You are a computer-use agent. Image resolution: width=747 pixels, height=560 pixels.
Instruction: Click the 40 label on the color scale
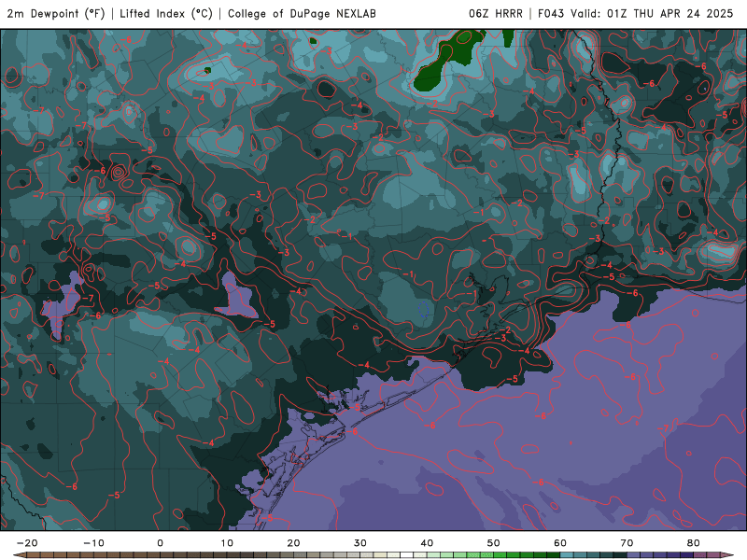pos(427,543)
